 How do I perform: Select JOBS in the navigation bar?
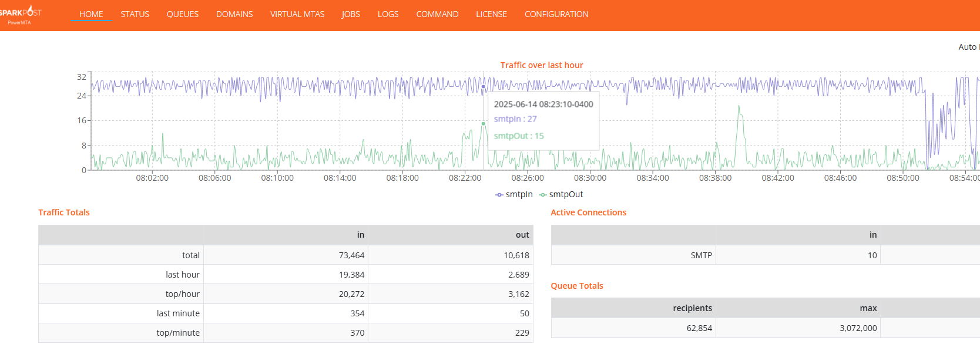click(x=351, y=14)
